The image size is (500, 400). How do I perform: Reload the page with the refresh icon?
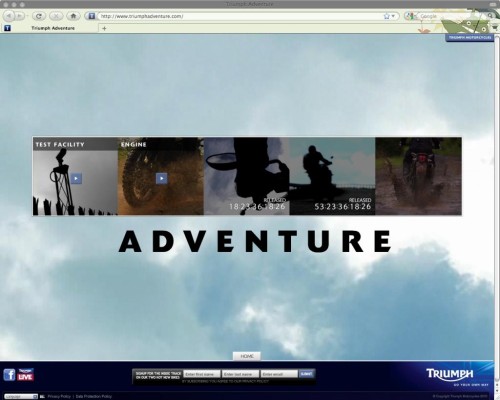pos(39,16)
